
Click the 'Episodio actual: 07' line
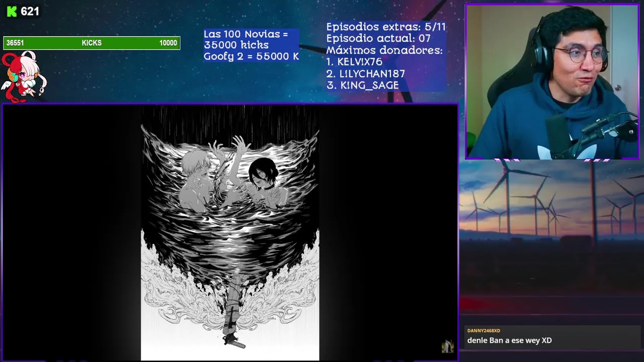click(x=378, y=38)
